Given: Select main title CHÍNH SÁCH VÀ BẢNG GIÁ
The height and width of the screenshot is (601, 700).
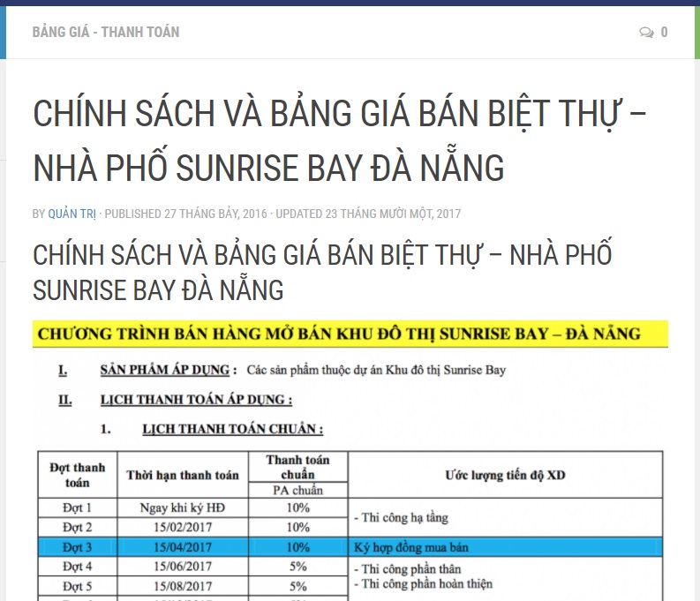Looking at the screenshot, I should pos(339,140).
